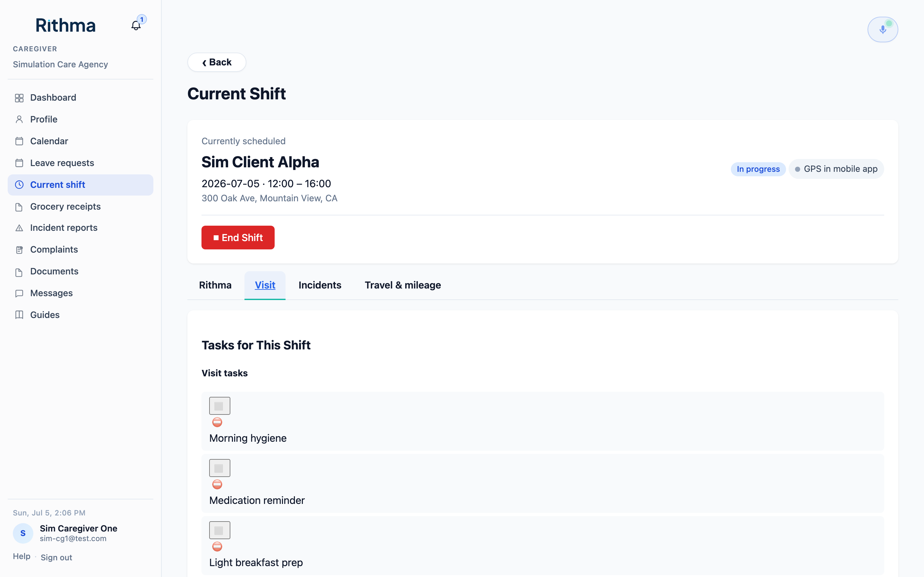
Task: Click the Sim Caregiver One avatar
Action: click(x=23, y=533)
